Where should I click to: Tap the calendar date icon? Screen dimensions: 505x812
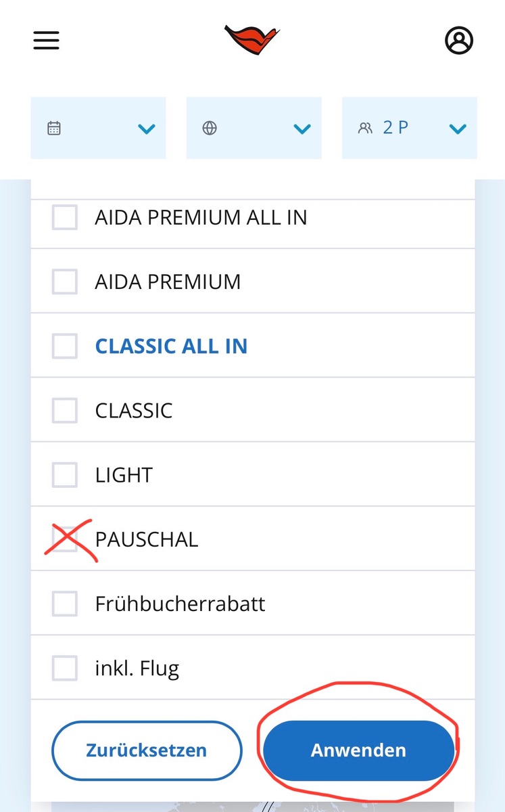click(54, 128)
